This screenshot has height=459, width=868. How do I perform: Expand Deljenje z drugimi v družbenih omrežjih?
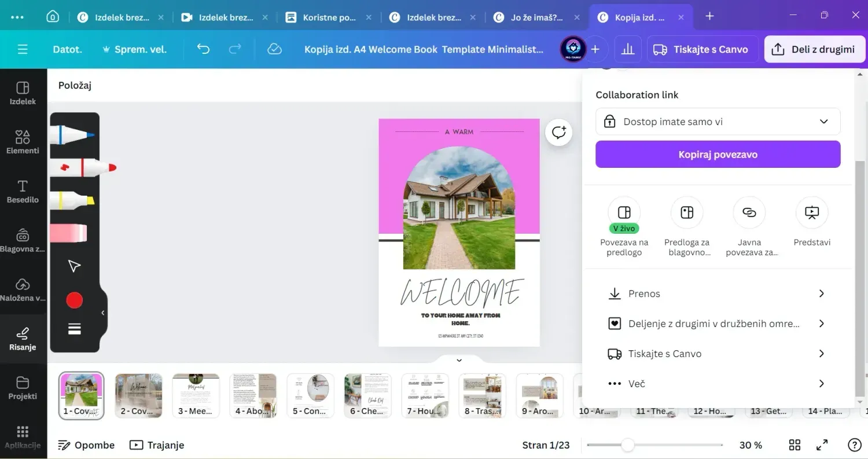(x=718, y=324)
